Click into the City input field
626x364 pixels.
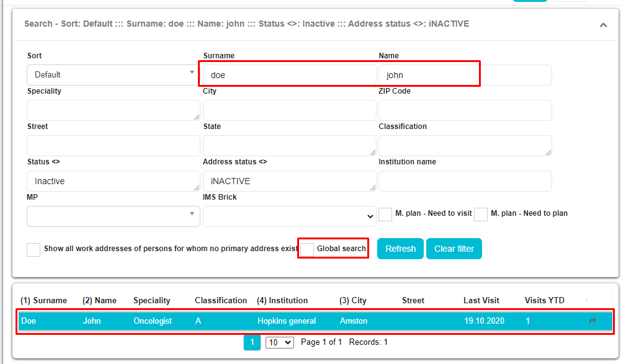289,110
